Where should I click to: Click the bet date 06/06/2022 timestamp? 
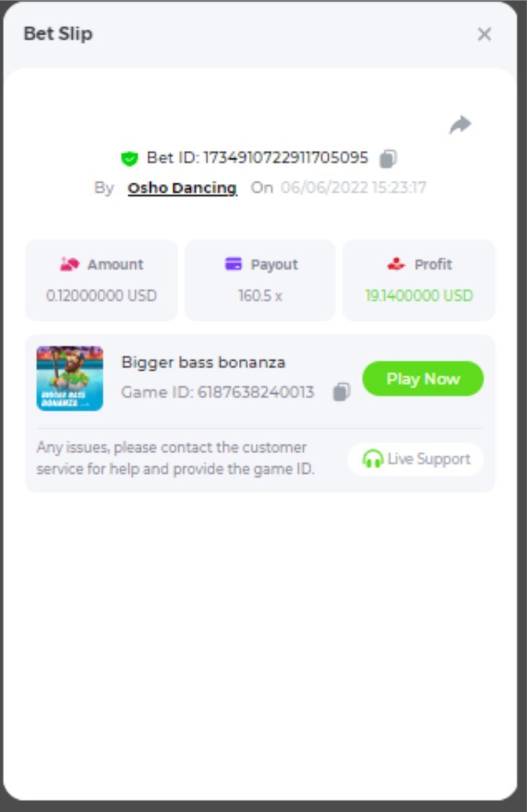coord(353,188)
